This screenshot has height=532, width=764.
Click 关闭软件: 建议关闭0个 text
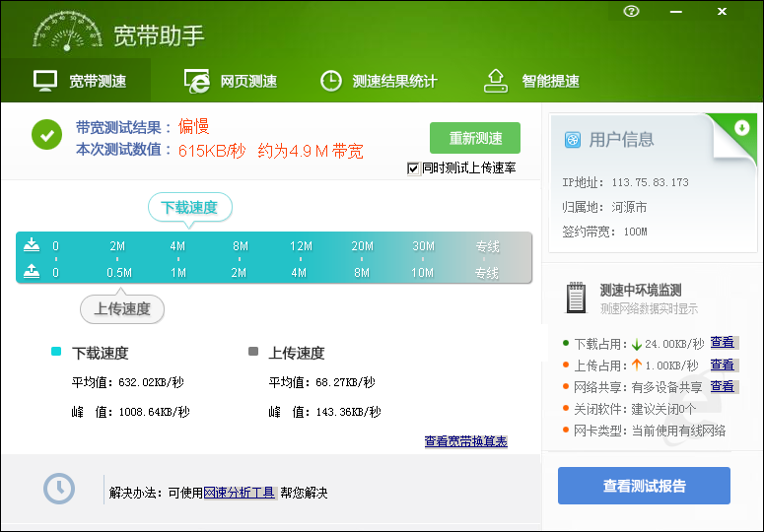(x=635, y=409)
